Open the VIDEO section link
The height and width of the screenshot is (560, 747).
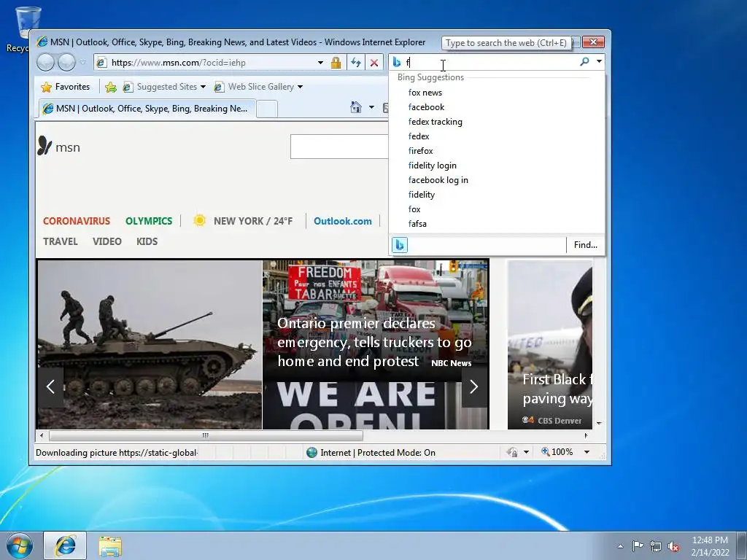(107, 241)
